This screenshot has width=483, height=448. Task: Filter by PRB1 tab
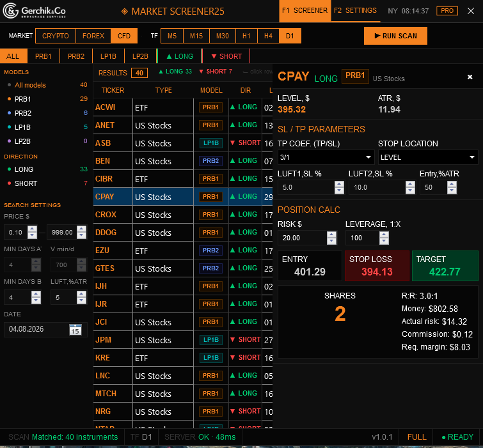coord(43,56)
